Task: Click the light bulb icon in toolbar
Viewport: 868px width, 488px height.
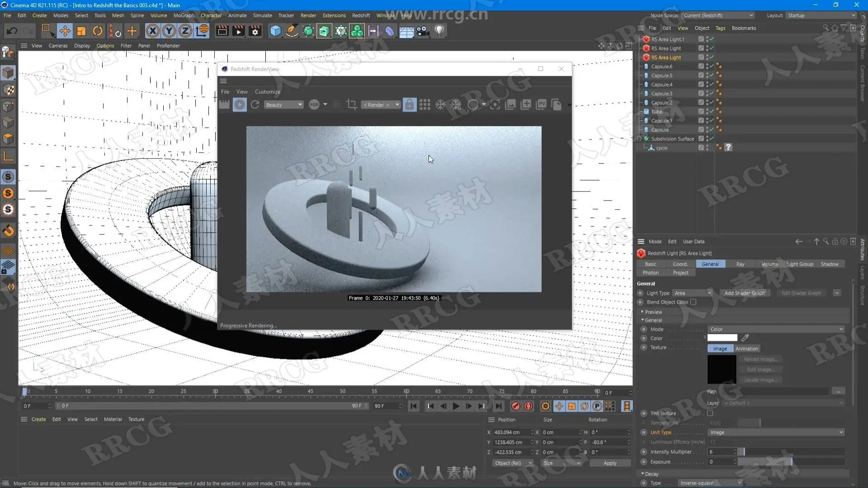Action: point(439,31)
